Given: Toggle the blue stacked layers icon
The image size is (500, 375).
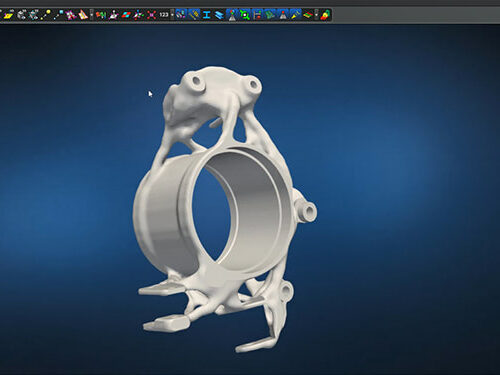Looking at the screenshot, I should [x=219, y=15].
